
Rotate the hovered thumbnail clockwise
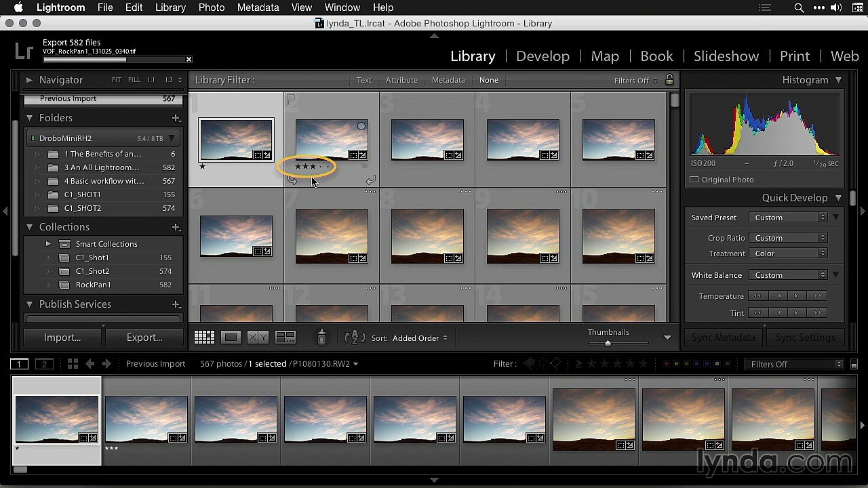click(371, 180)
